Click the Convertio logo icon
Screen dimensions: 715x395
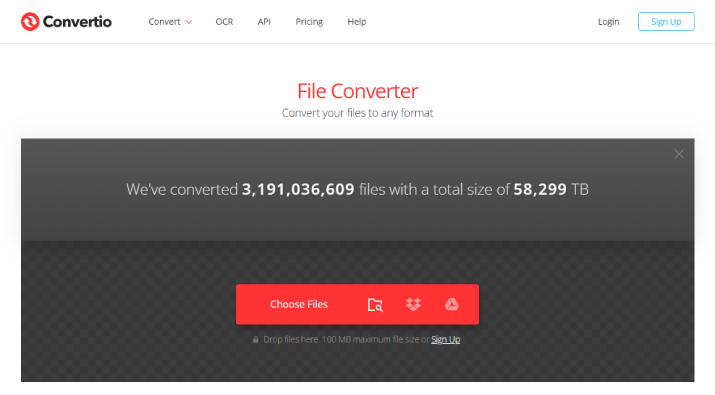click(30, 21)
